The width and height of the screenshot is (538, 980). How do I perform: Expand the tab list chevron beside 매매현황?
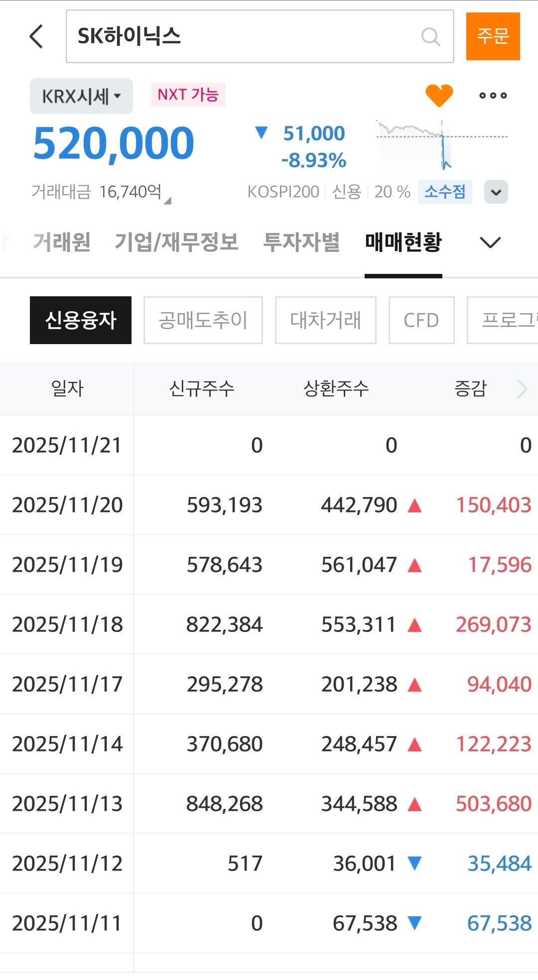click(x=490, y=243)
